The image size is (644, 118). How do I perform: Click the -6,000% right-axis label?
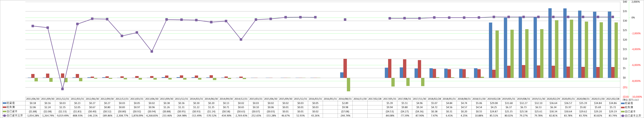point(636,65)
